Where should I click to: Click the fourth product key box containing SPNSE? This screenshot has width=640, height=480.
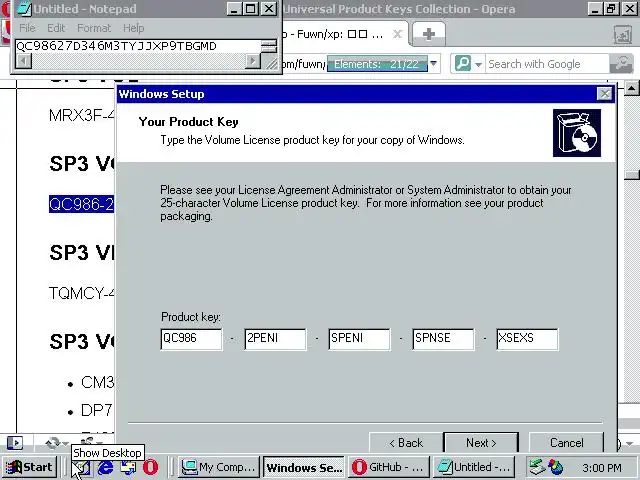tap(443, 339)
